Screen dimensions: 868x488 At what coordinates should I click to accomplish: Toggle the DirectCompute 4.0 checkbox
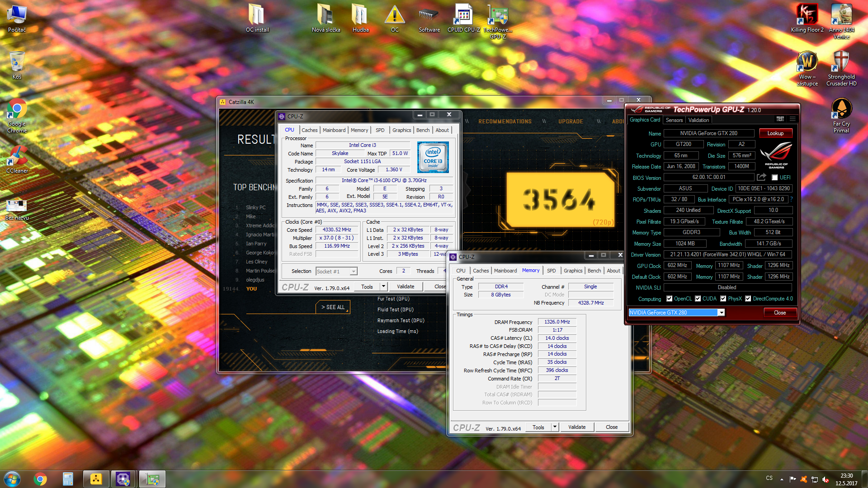coord(748,299)
